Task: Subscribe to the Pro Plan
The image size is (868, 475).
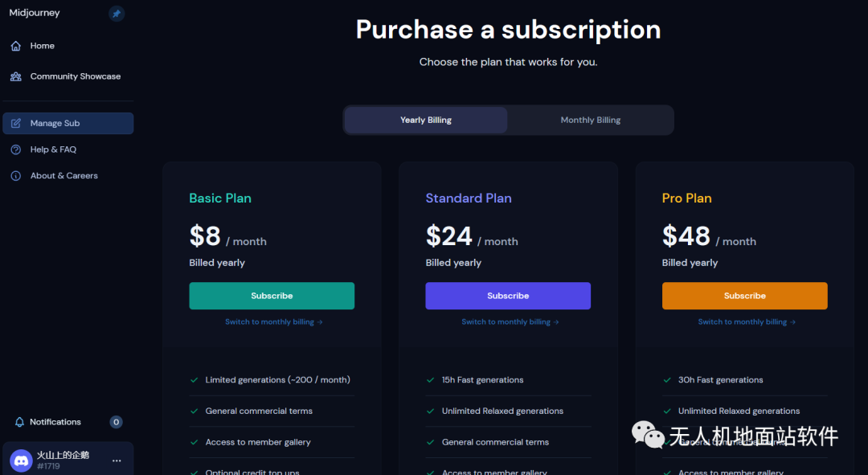Action: pyautogui.click(x=744, y=296)
